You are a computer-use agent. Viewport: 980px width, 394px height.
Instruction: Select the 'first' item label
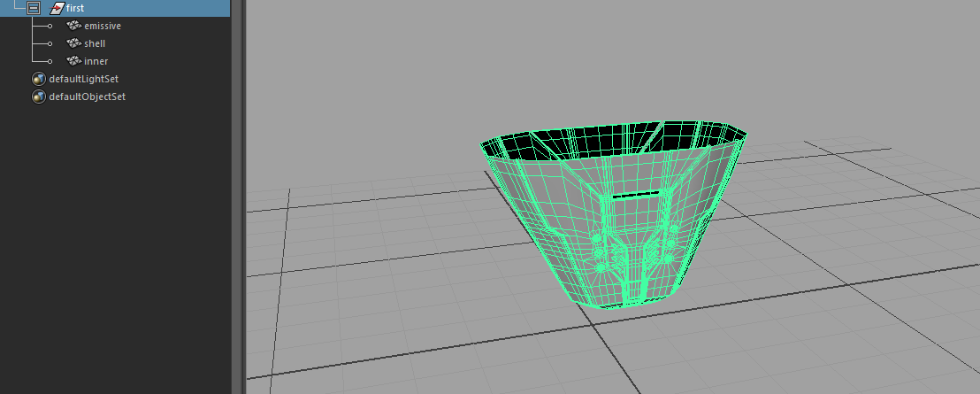75,8
